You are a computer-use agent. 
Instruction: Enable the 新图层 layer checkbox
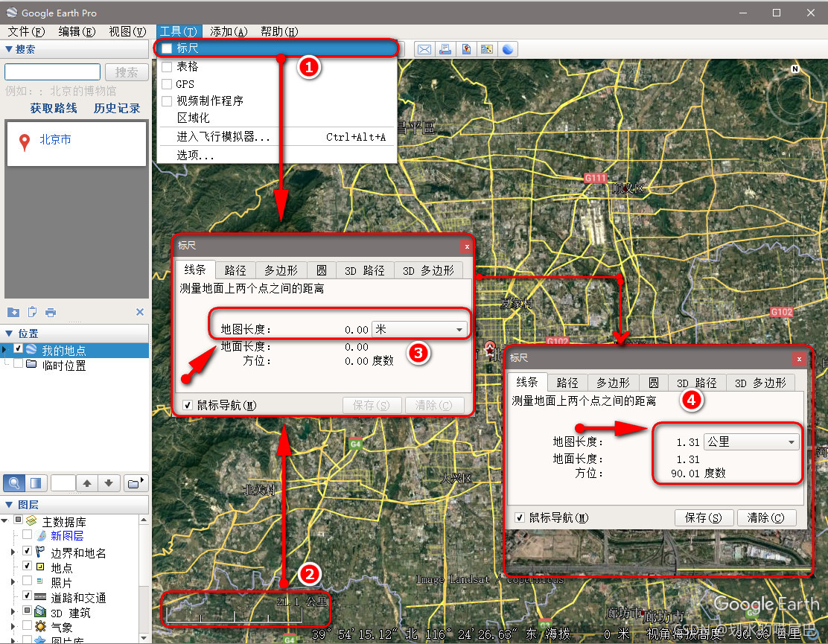pos(28,535)
